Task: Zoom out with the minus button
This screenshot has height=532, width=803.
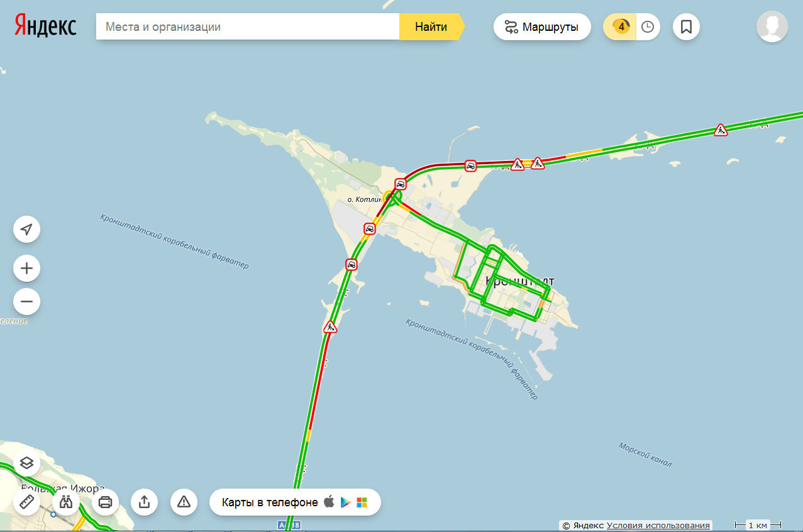Action: coord(26,301)
